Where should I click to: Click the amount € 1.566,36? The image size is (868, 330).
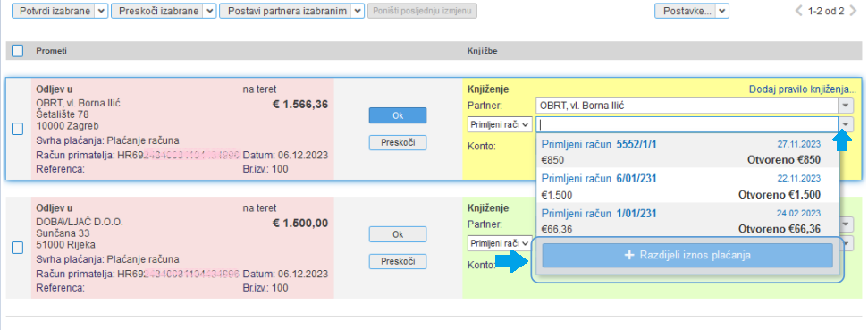pyautogui.click(x=300, y=104)
